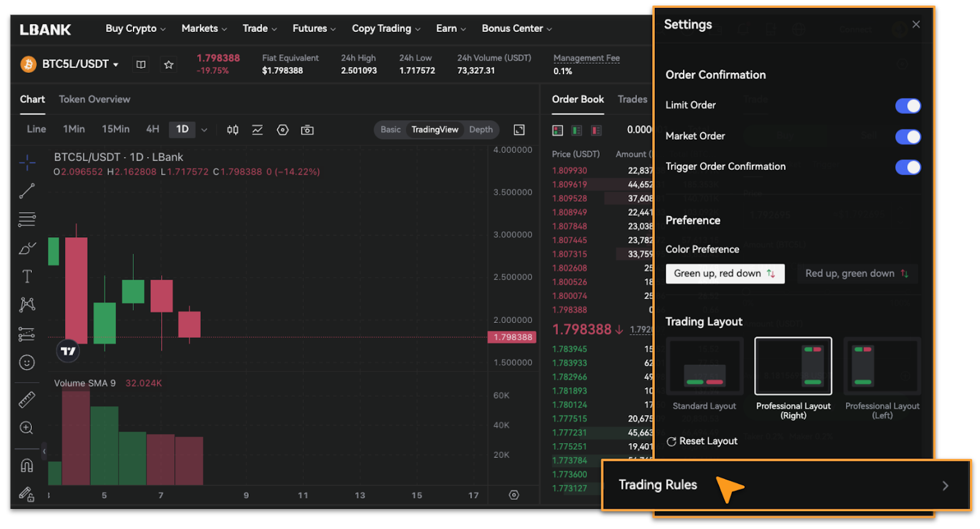Take a chart snapshot with camera icon

point(307,130)
